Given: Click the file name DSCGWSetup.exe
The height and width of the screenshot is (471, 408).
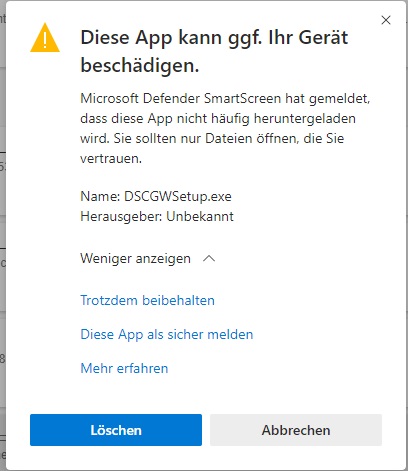Looking at the screenshot, I should pos(178,196).
